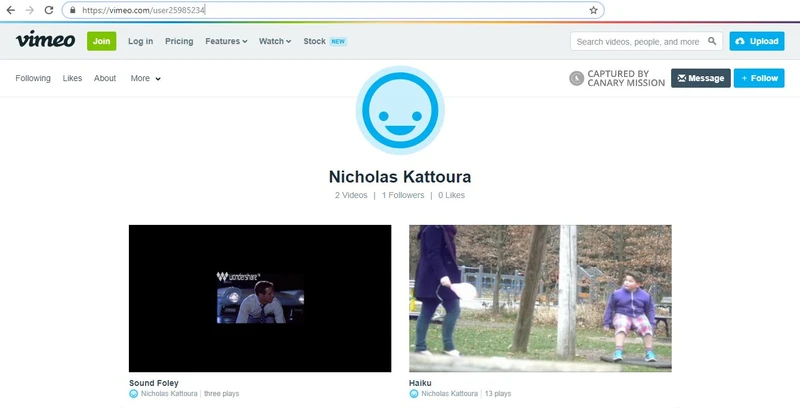Expand the More dropdown
Viewport: 800px width, 408px height.
(145, 78)
